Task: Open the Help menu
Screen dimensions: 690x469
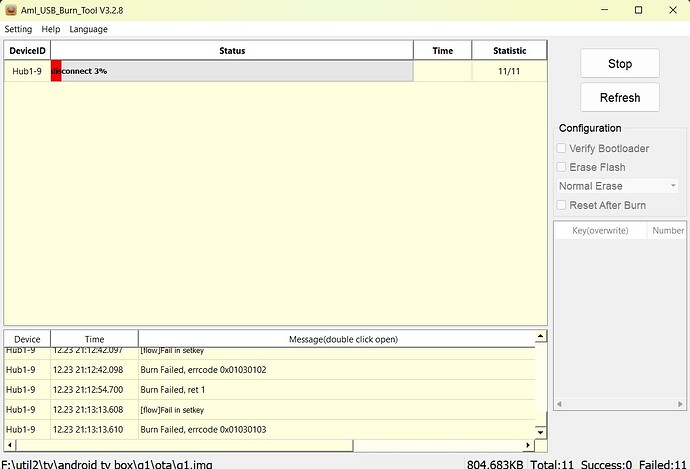Action: tap(51, 29)
